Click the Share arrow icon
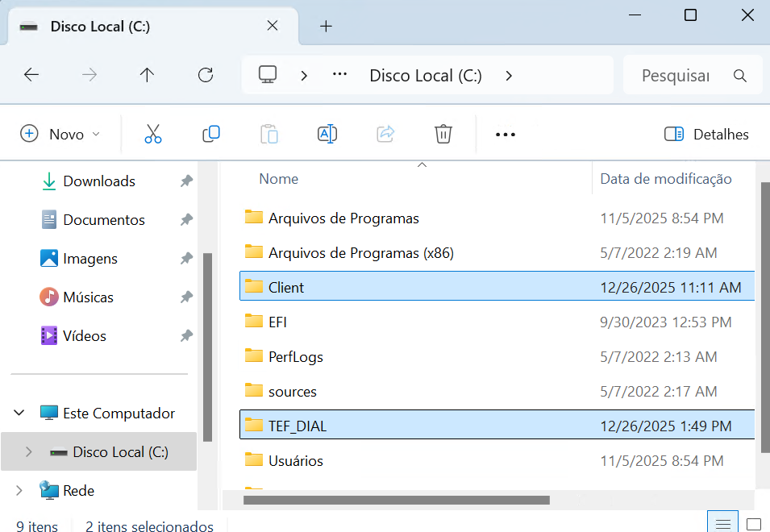 385,134
